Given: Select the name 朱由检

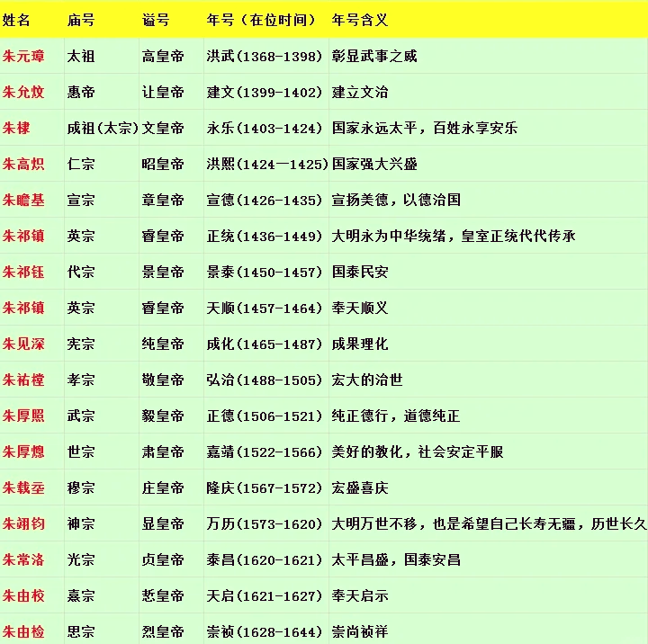Looking at the screenshot, I should (23, 631).
